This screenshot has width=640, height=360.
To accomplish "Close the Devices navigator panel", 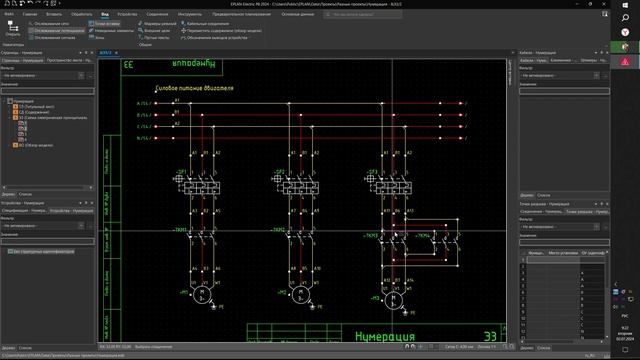I will 91,203.
